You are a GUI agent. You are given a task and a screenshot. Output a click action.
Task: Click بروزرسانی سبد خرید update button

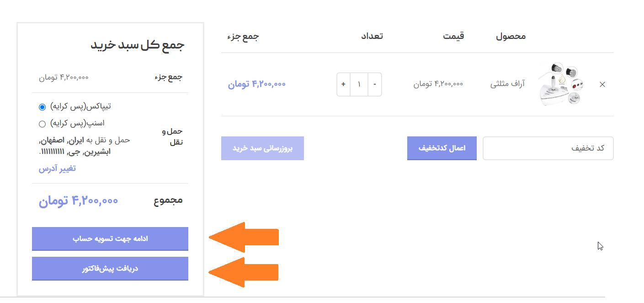tap(262, 148)
